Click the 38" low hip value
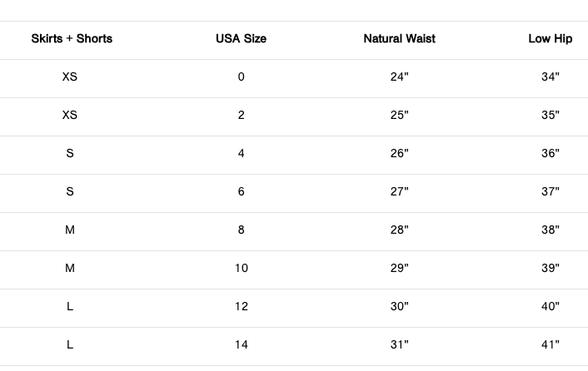 550,230
